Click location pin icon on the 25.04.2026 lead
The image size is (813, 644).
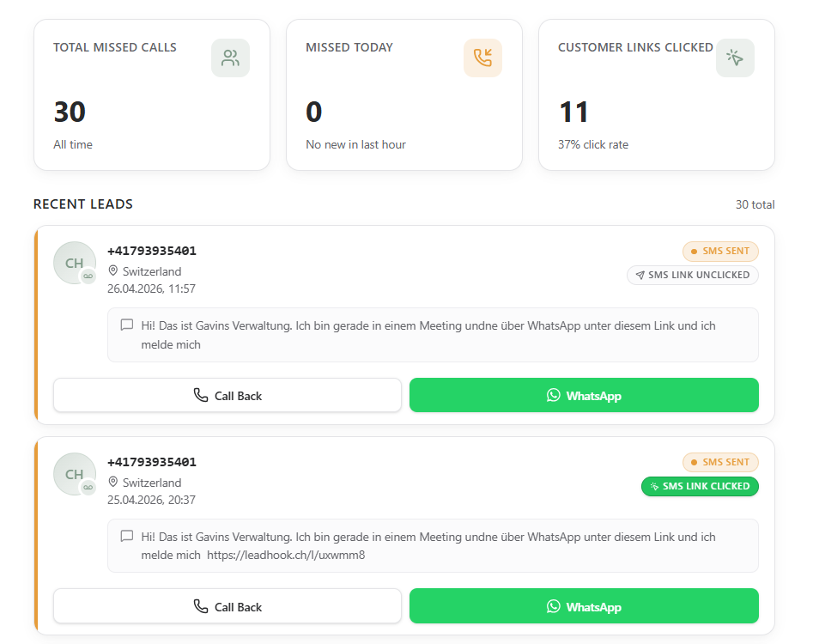coord(113,482)
